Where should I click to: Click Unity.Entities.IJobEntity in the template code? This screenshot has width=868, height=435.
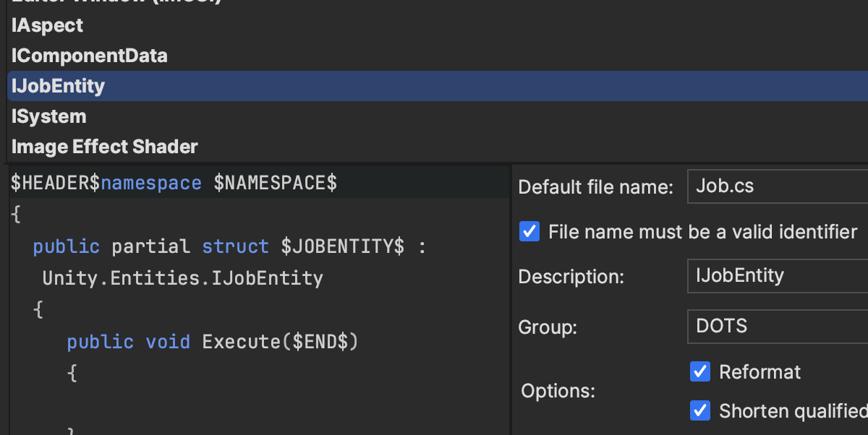[x=182, y=278]
